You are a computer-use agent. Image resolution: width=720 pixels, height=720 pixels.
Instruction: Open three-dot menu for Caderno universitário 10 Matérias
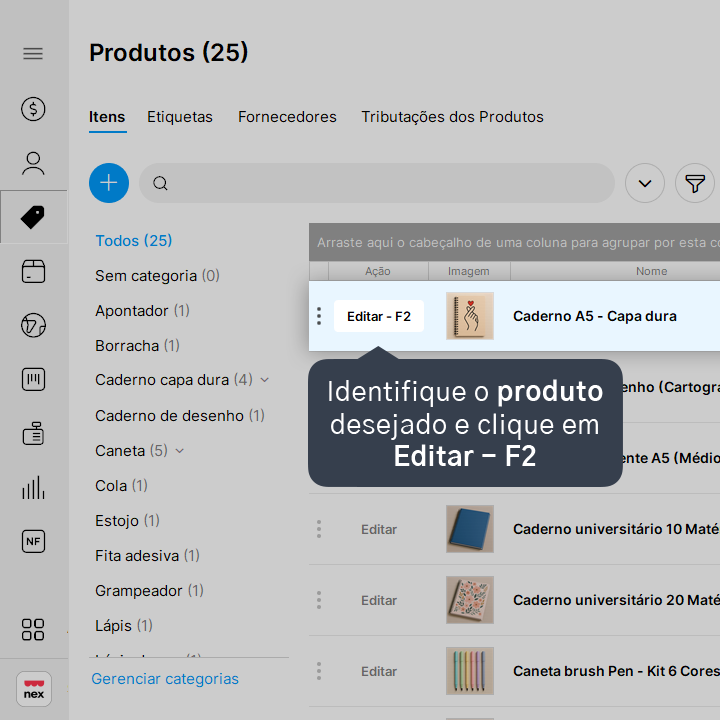pos(319,529)
